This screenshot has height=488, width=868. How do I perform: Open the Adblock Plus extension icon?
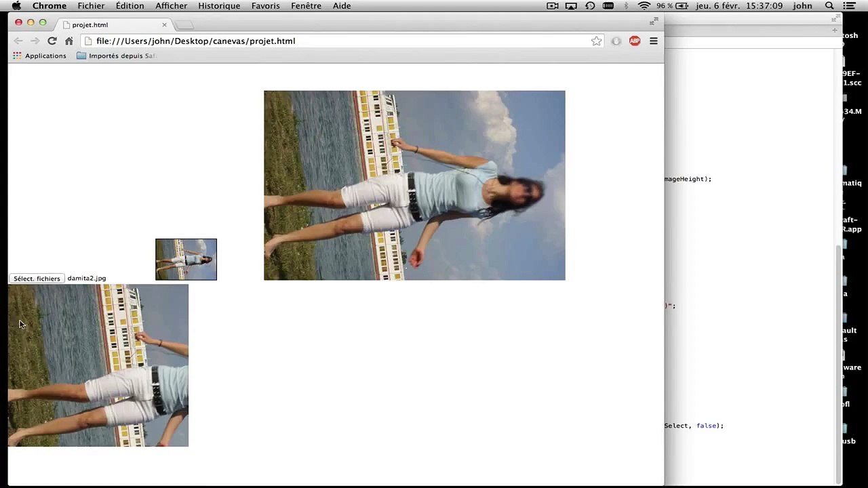point(635,41)
